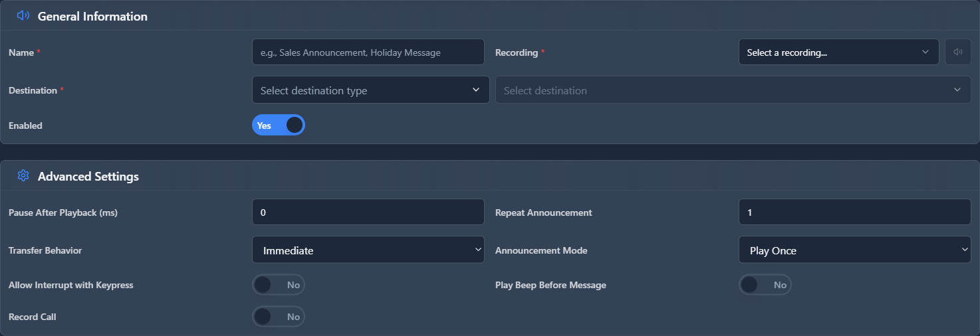
Task: Turn on the Record Call switch
Action: coord(279,317)
